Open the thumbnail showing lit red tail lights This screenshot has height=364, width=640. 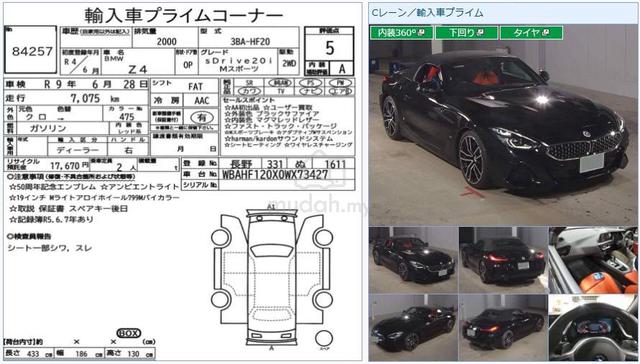[503, 260]
